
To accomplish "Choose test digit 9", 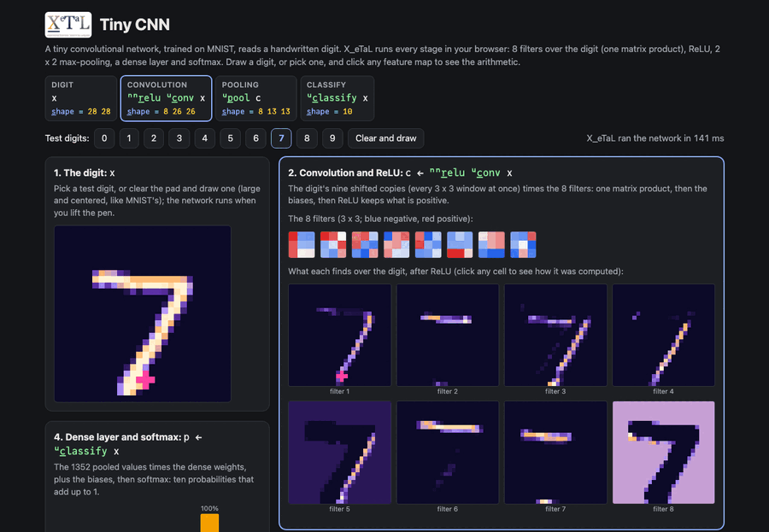I will 332,138.
